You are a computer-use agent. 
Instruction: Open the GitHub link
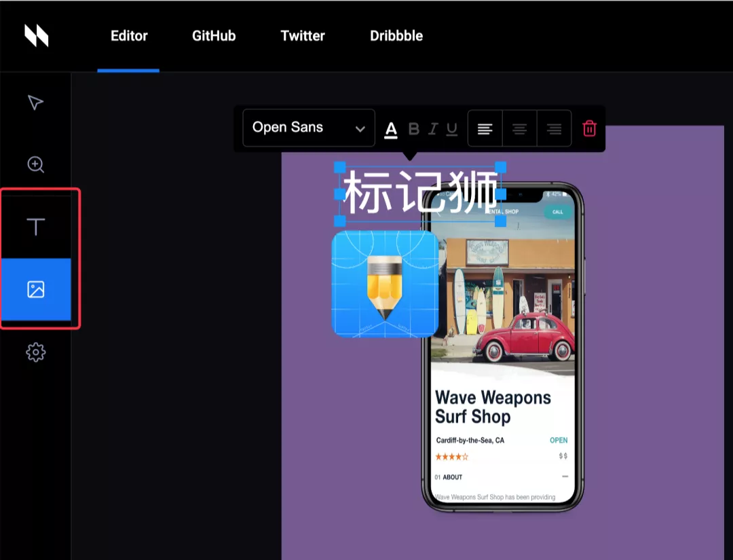(214, 36)
